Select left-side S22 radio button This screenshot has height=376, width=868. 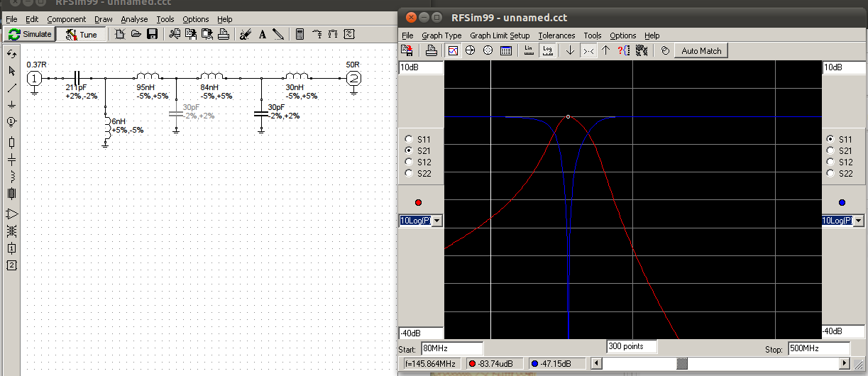(408, 173)
